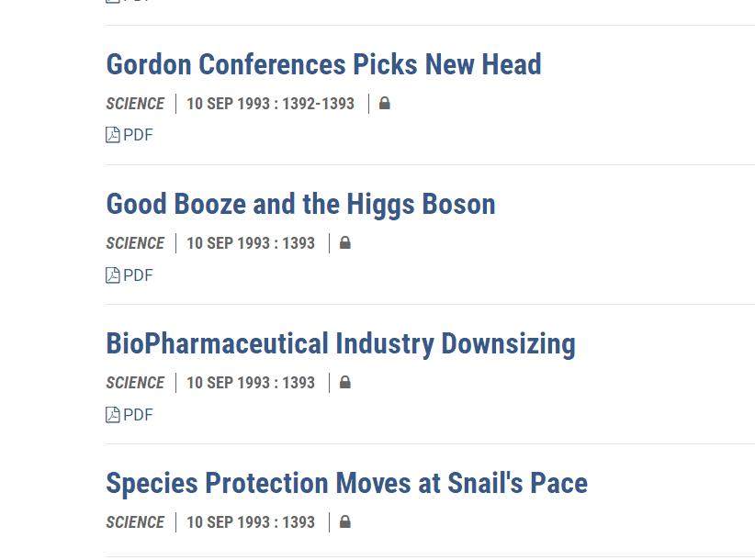Click SCIENCE label under Good Booze title
Image resolution: width=755 pixels, height=560 pixels.
(x=135, y=243)
